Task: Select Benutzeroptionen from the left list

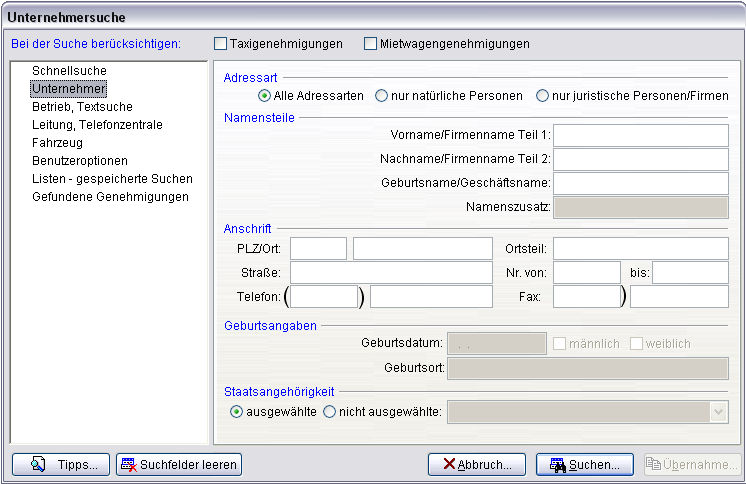Action: [80, 161]
